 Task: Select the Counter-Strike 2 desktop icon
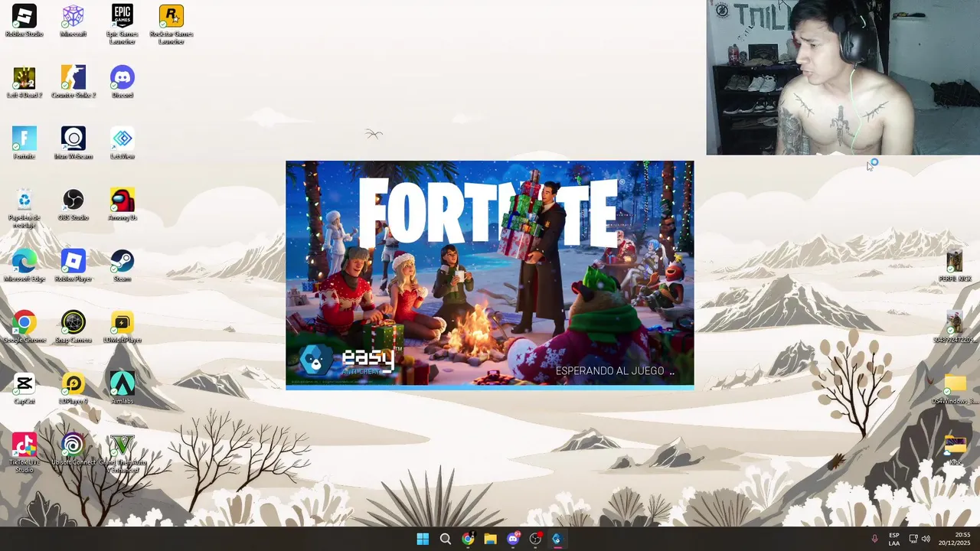[73, 82]
